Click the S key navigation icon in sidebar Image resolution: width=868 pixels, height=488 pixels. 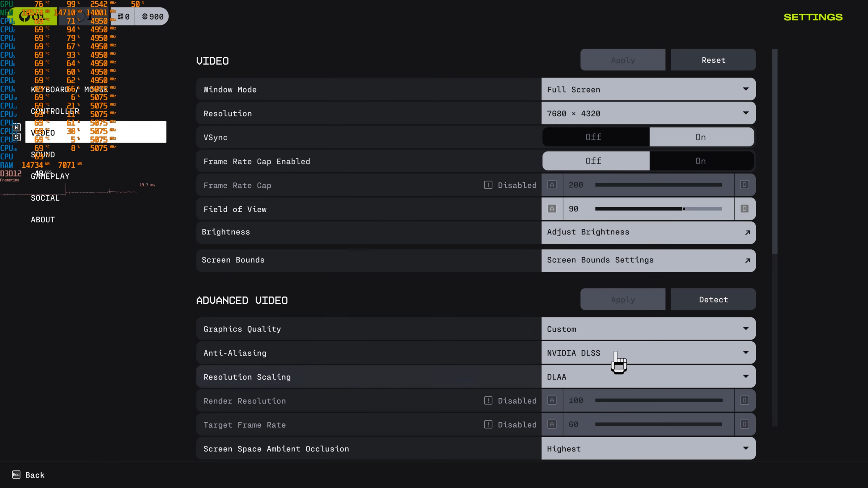click(17, 137)
